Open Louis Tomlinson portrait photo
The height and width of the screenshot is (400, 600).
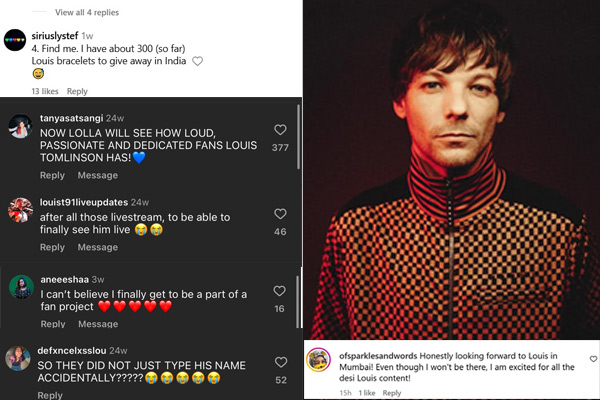coord(452,170)
